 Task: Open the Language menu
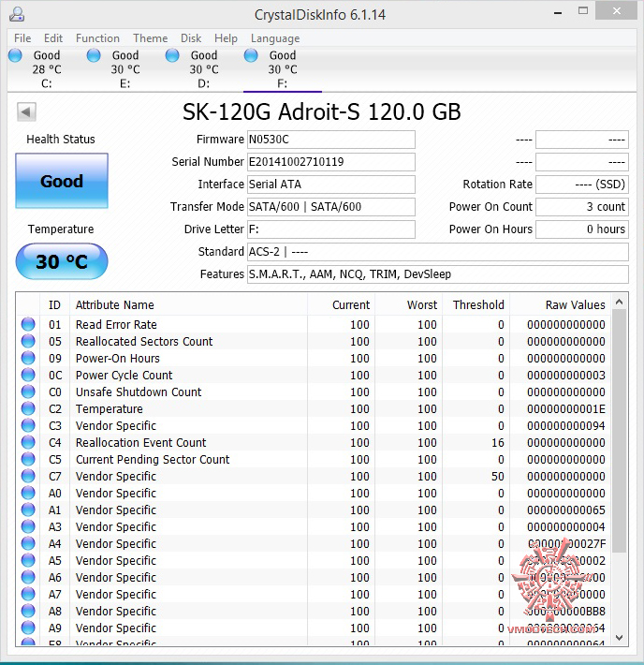point(275,38)
